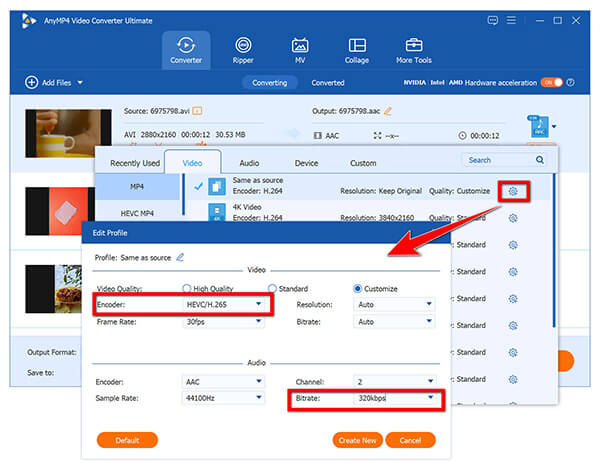Select the 4K Video profile row
The height and width of the screenshot is (471, 600).
tap(368, 212)
